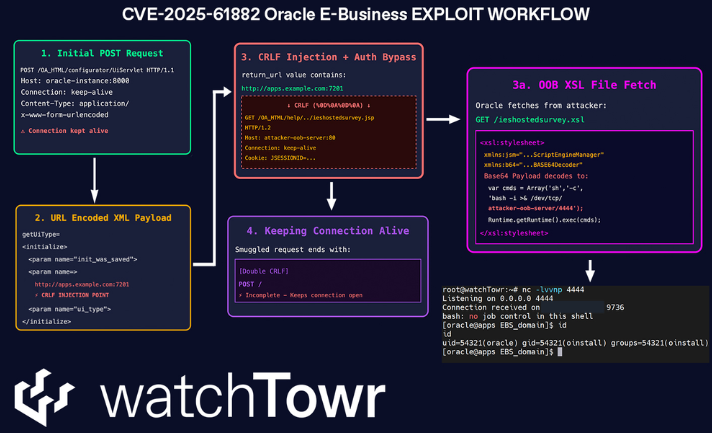Click the terminal cursor on last prompt
The height and width of the screenshot is (433, 712).
click(560, 352)
